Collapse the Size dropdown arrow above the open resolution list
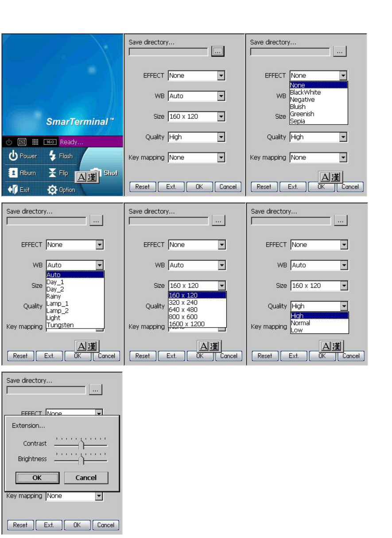Screen dimensions: 392x538 pyautogui.click(x=222, y=286)
